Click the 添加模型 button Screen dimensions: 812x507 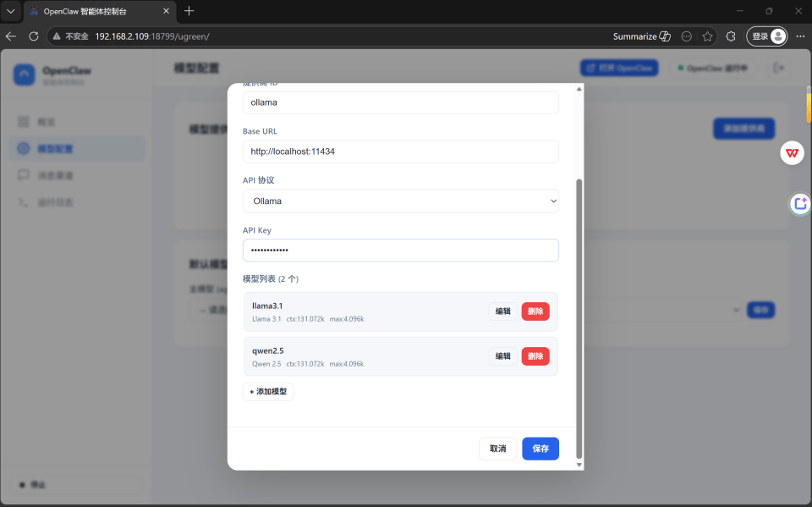[x=268, y=391]
